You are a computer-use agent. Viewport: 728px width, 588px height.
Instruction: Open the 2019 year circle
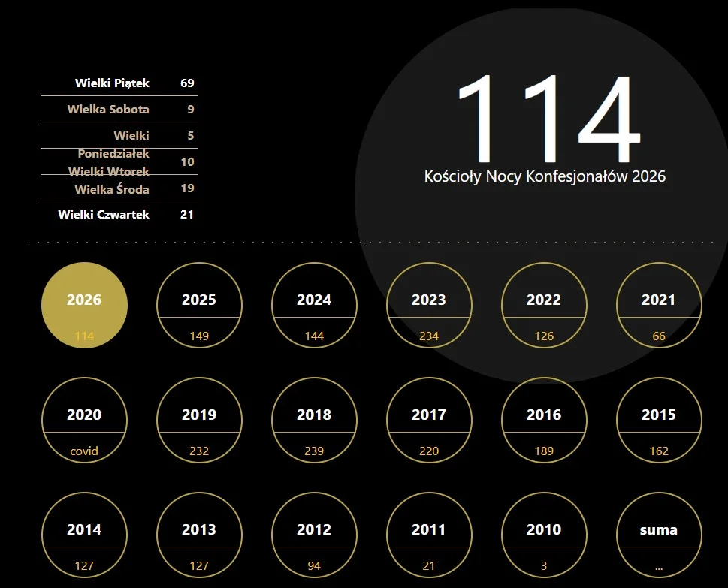(x=199, y=420)
